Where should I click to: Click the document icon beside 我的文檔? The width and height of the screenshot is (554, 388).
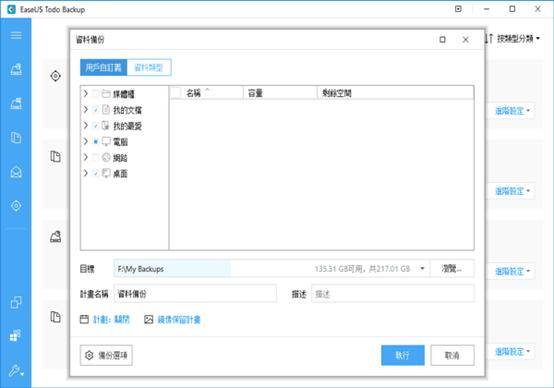106,110
